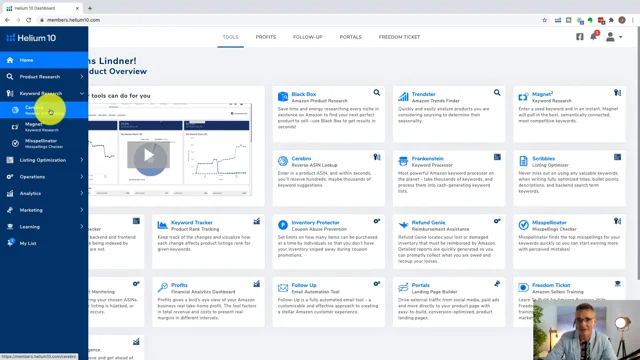Image resolution: width=640 pixels, height=360 pixels.
Task: Click the Refund Genie icon
Action: click(403, 225)
